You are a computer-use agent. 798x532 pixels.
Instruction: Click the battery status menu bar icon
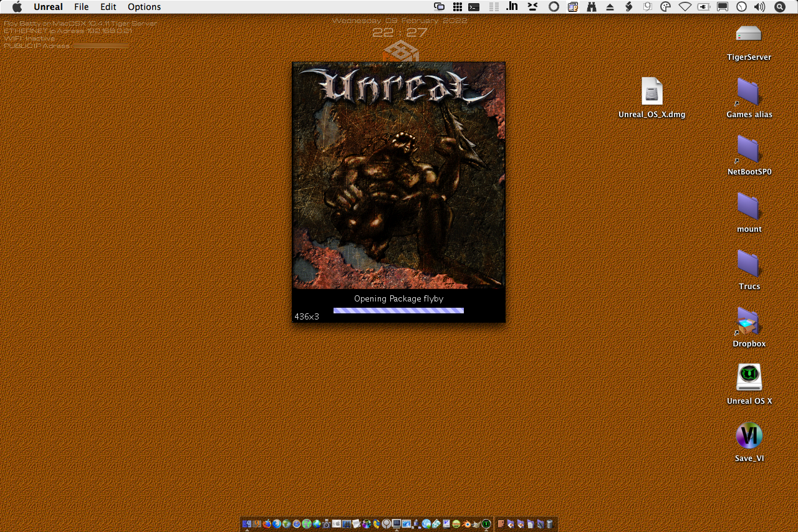tap(703, 7)
